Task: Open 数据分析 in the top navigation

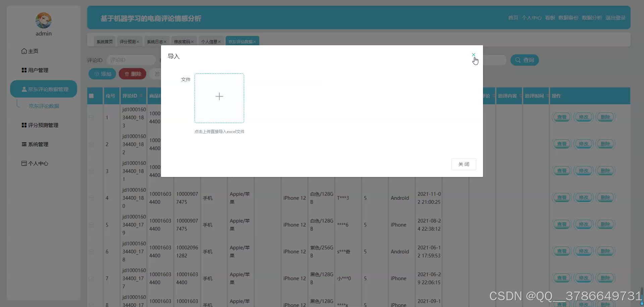Action: point(592,18)
